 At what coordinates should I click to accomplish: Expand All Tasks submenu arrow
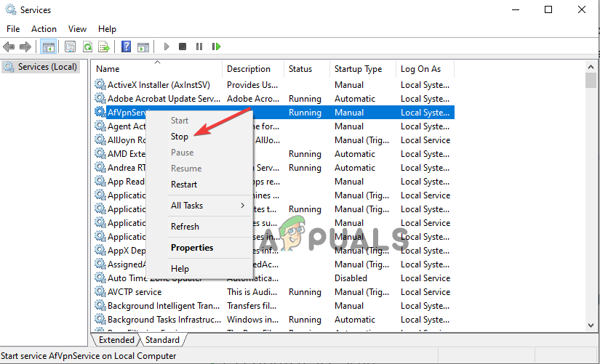pos(242,206)
